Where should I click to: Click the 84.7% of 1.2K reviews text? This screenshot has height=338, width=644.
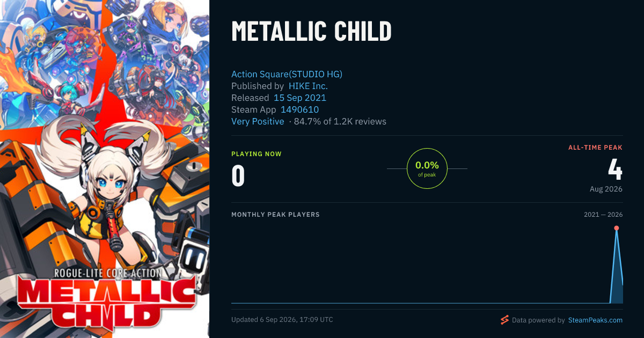340,121
